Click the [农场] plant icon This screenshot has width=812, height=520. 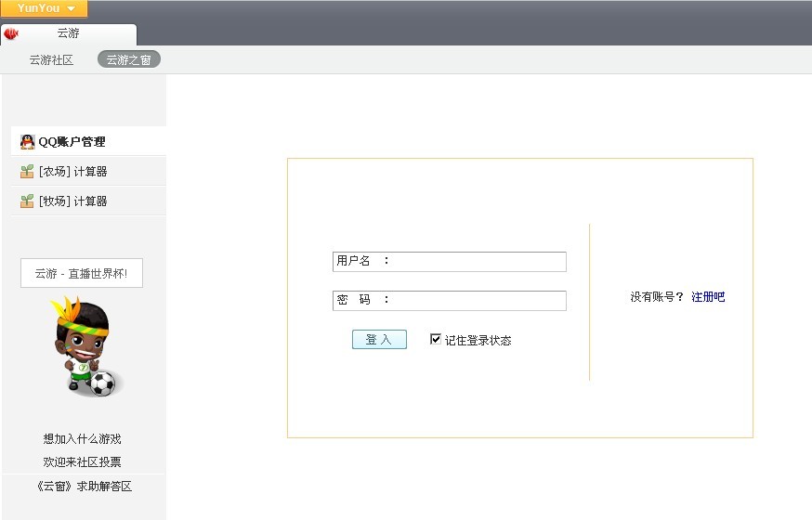(x=27, y=171)
